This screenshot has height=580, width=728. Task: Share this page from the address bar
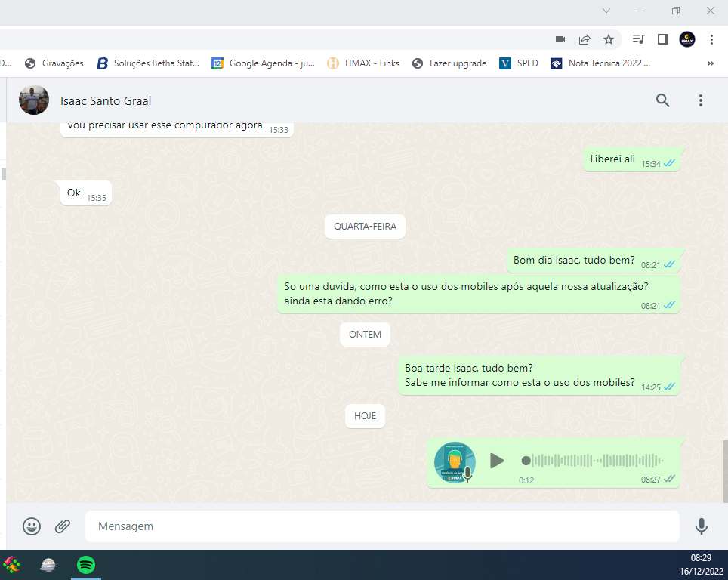point(585,39)
